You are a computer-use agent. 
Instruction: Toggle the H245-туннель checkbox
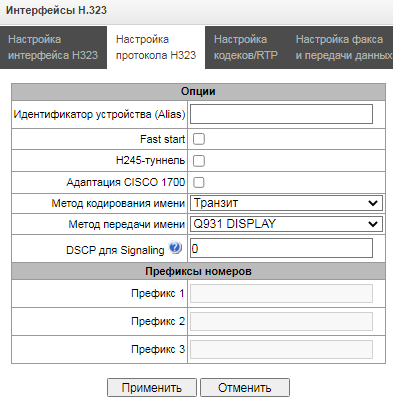tap(199, 161)
